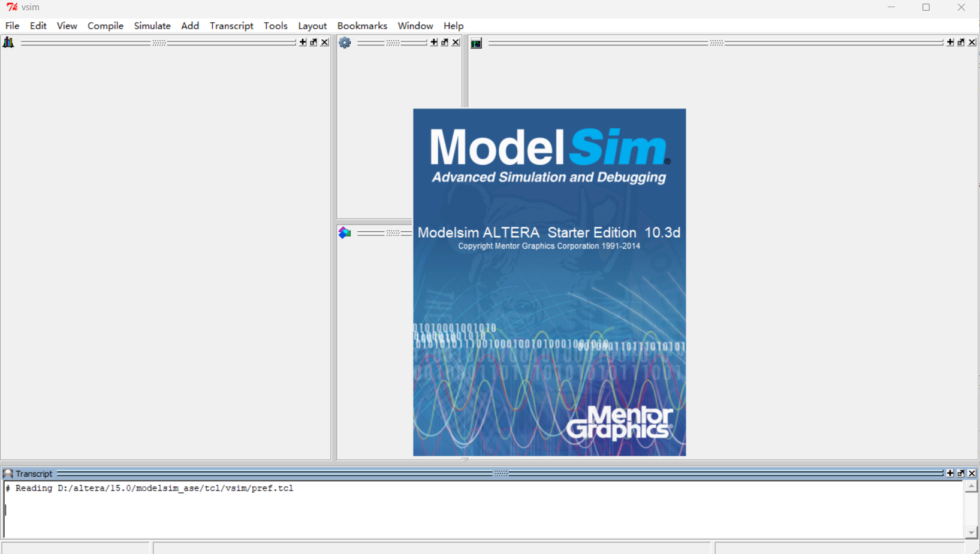The width and height of the screenshot is (980, 554).
Task: Maximize the vsim window
Action: 926,7
